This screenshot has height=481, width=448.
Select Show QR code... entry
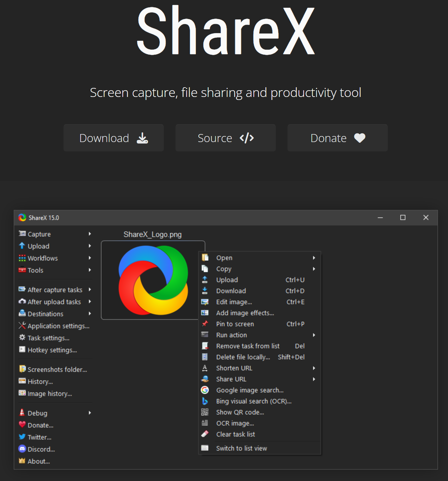259,412
